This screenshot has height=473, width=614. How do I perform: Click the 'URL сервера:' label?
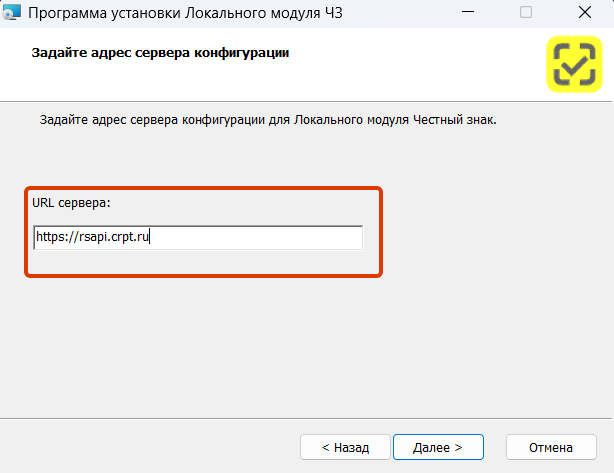[71, 203]
